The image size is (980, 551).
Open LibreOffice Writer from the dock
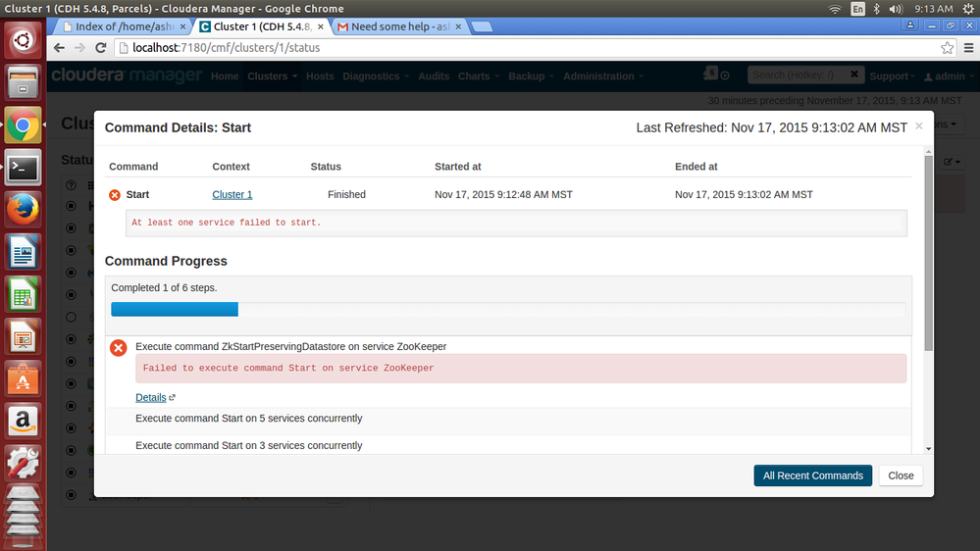[23, 252]
